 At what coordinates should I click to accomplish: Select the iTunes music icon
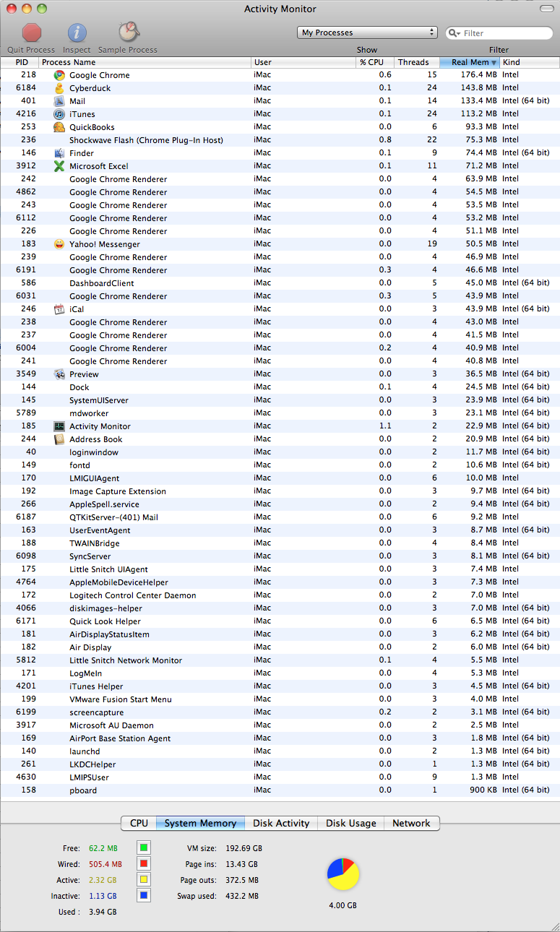pos(59,114)
